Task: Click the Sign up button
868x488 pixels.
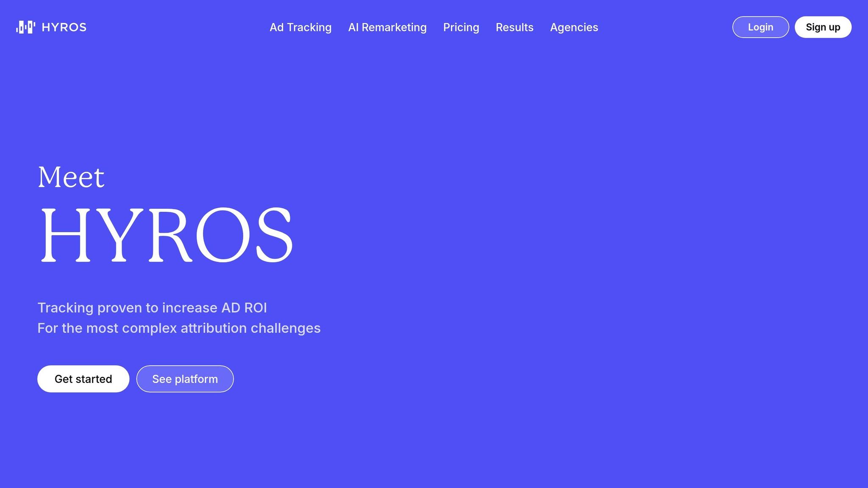Action: (x=823, y=27)
